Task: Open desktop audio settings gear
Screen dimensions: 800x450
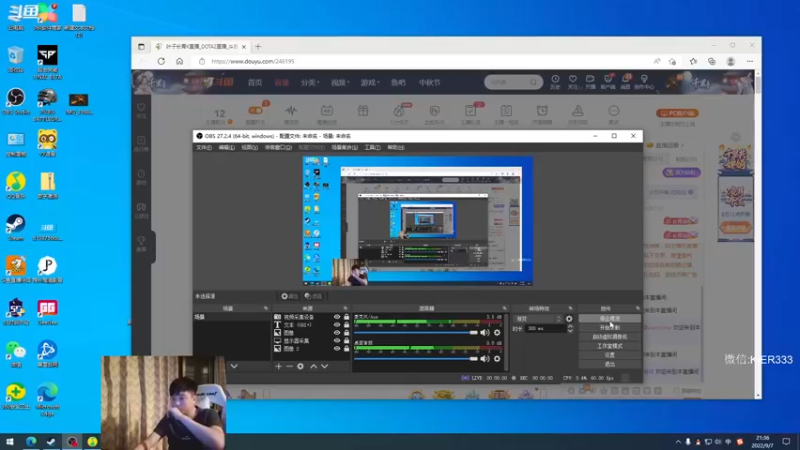Action: point(497,359)
